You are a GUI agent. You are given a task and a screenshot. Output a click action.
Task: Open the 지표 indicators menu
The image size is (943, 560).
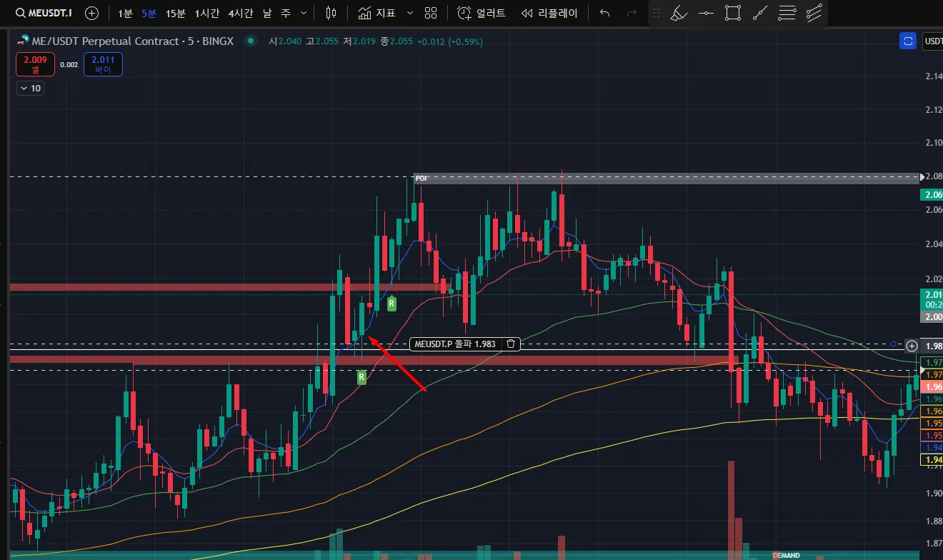(x=376, y=13)
